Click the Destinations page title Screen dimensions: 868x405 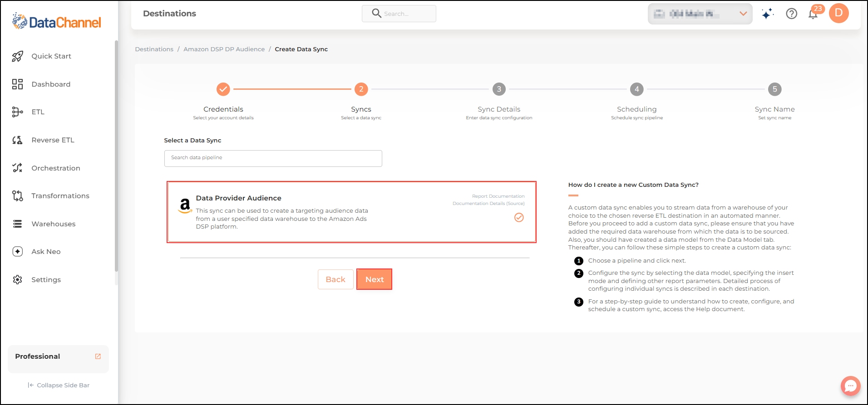click(x=169, y=14)
